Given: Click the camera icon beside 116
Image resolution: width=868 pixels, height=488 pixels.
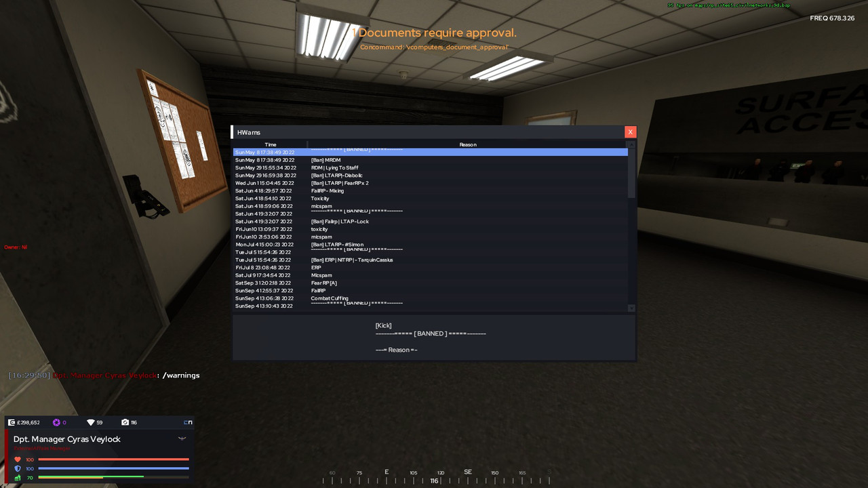Looking at the screenshot, I should [x=124, y=422].
